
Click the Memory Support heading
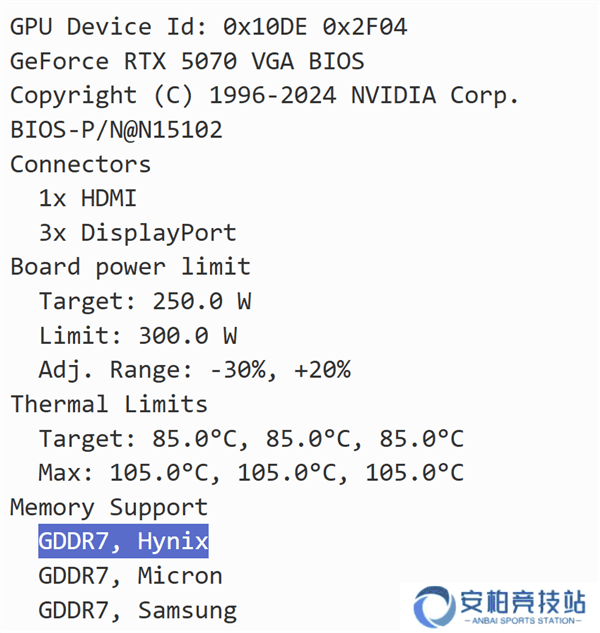[x=109, y=507]
